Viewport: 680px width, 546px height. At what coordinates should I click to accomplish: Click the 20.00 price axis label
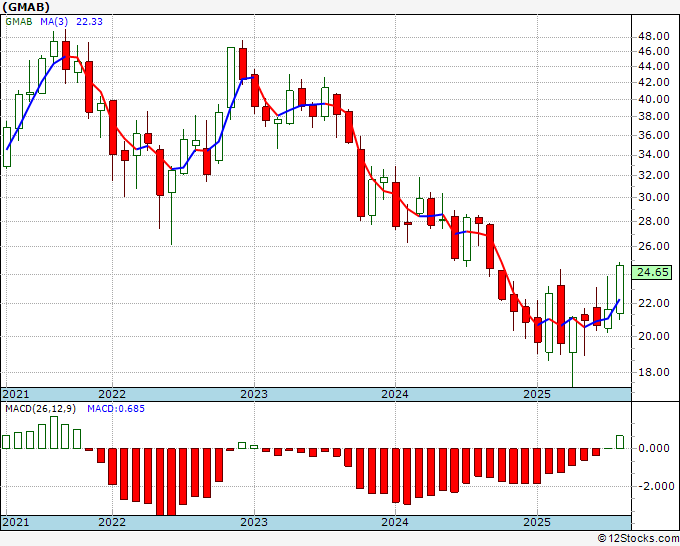tap(654, 336)
